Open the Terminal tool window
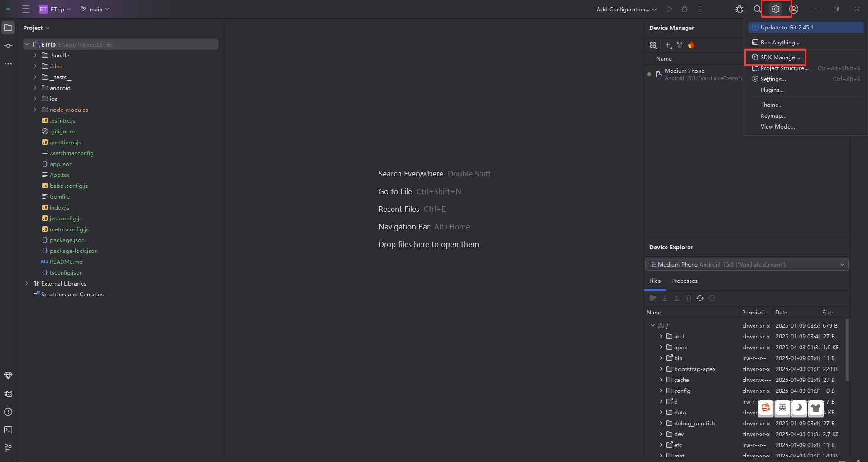Screen dimensions: 868x462 (x=8, y=430)
